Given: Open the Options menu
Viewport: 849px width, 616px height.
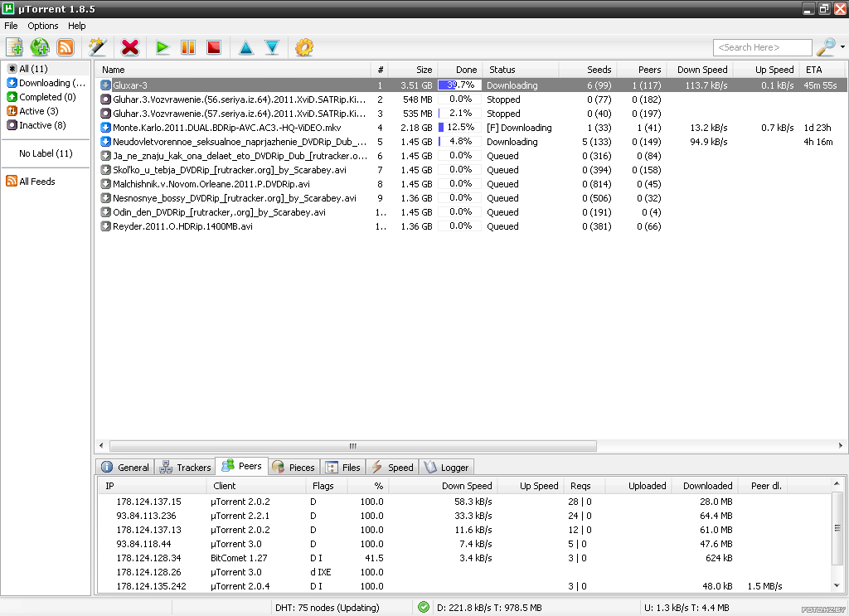Looking at the screenshot, I should click(x=43, y=26).
